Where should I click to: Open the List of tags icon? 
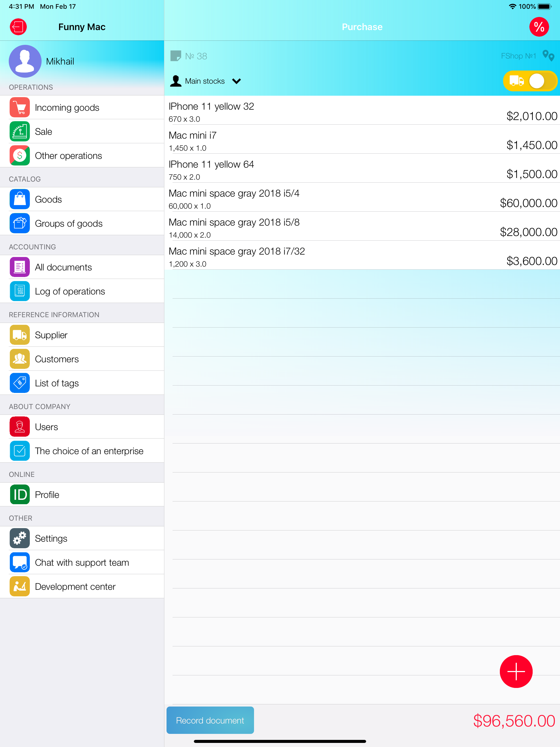coord(20,383)
